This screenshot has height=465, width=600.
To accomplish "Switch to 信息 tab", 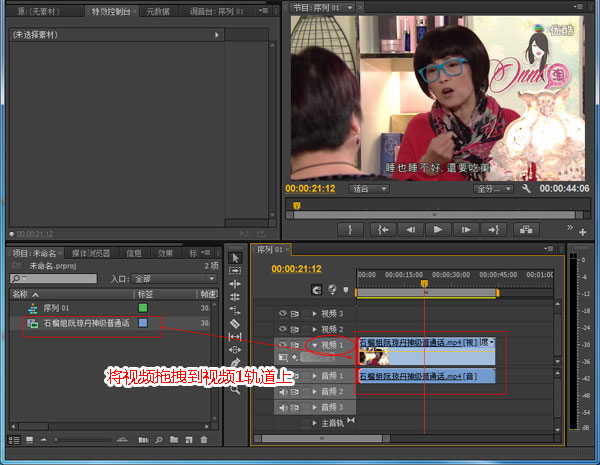I will [x=134, y=253].
